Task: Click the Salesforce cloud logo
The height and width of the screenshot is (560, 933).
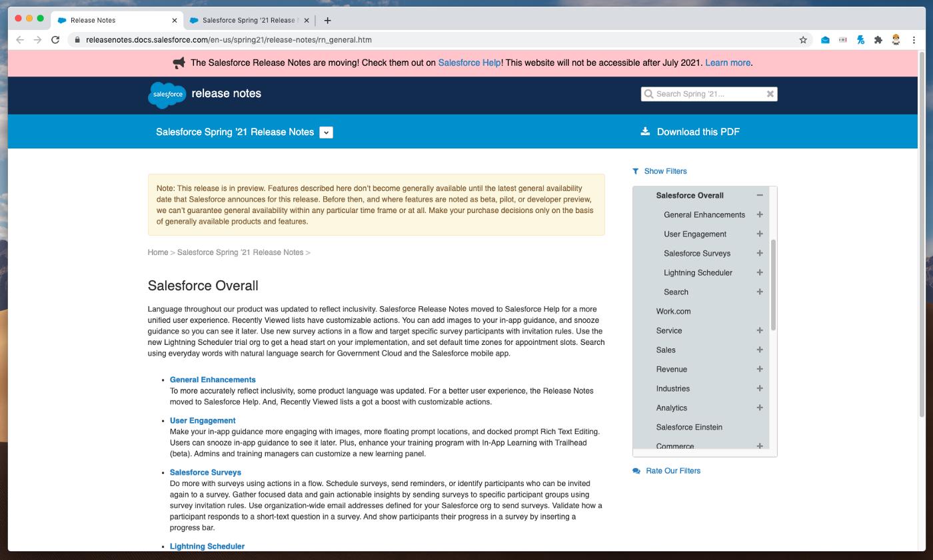Action: pyautogui.click(x=167, y=95)
